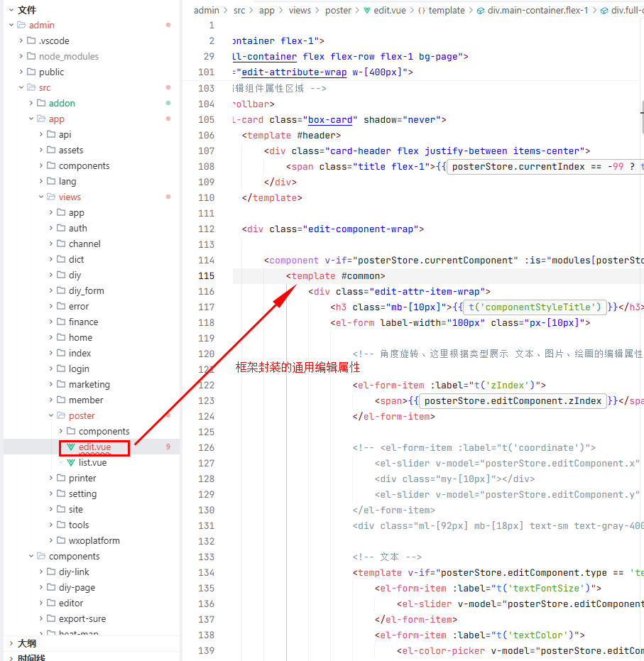Open the marketing folder in tree
The image size is (644, 661).
(89, 385)
